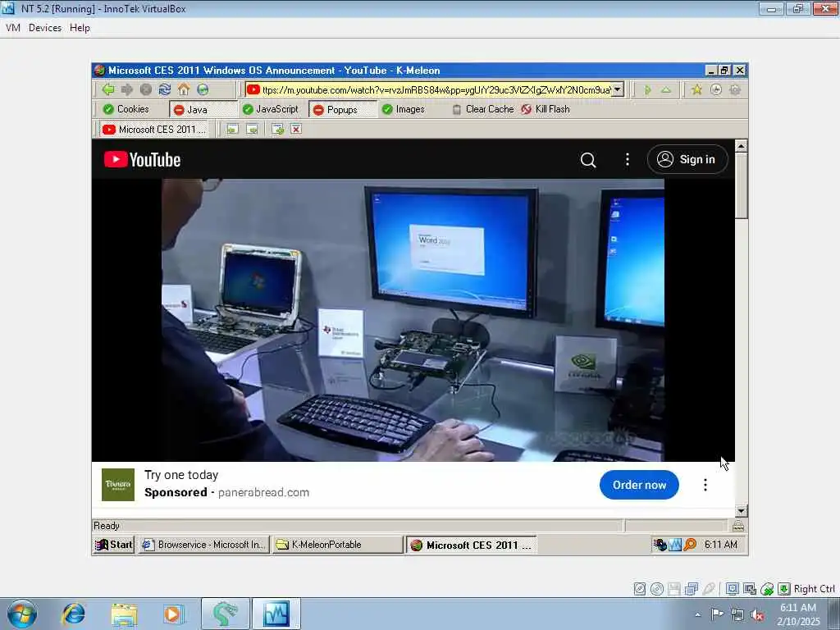Click the muted speaker volume tray icon

click(x=757, y=614)
